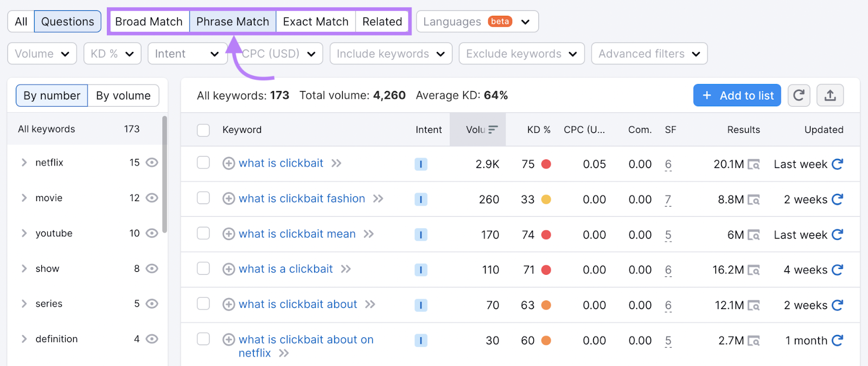Switch to the Exact Match tab
This screenshot has height=366, width=868.
tap(315, 22)
